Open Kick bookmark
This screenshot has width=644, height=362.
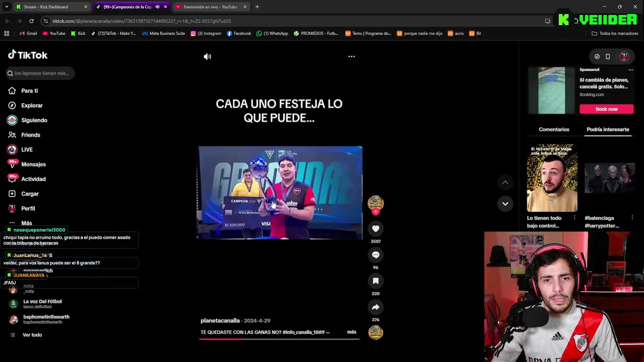(x=78, y=34)
